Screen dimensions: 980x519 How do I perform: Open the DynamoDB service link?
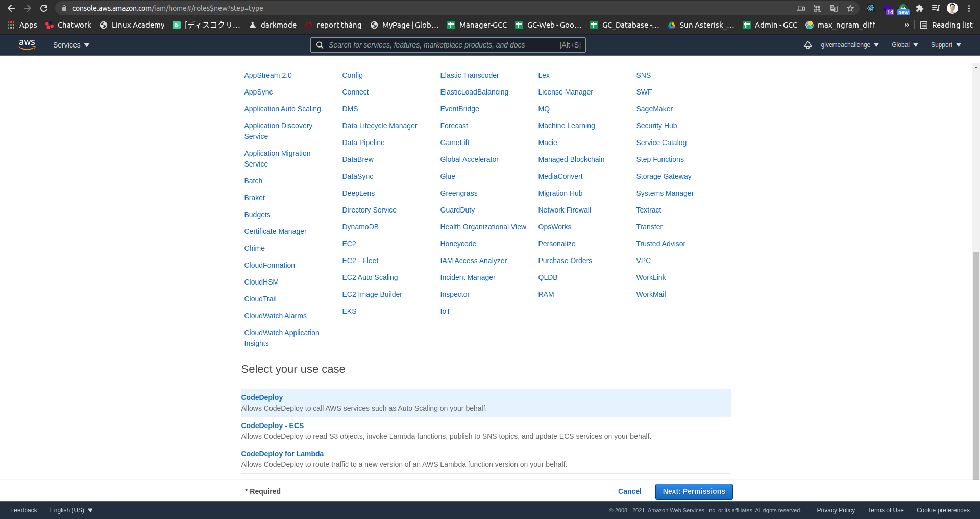(360, 227)
